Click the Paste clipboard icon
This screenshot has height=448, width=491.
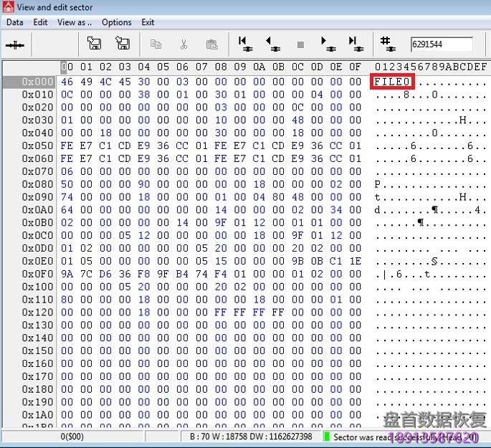[212, 44]
